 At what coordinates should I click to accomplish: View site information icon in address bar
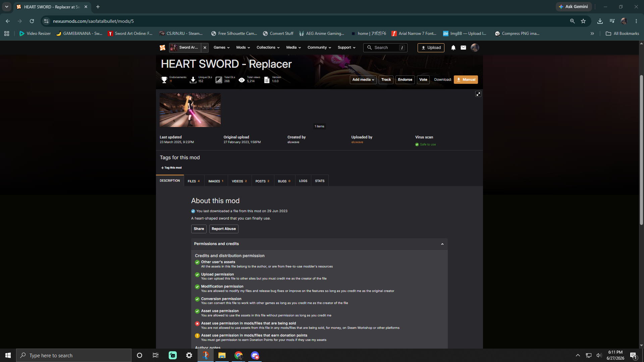(x=46, y=21)
